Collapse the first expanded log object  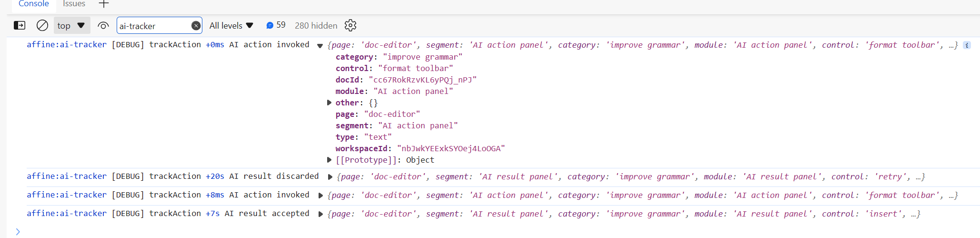coord(320,45)
